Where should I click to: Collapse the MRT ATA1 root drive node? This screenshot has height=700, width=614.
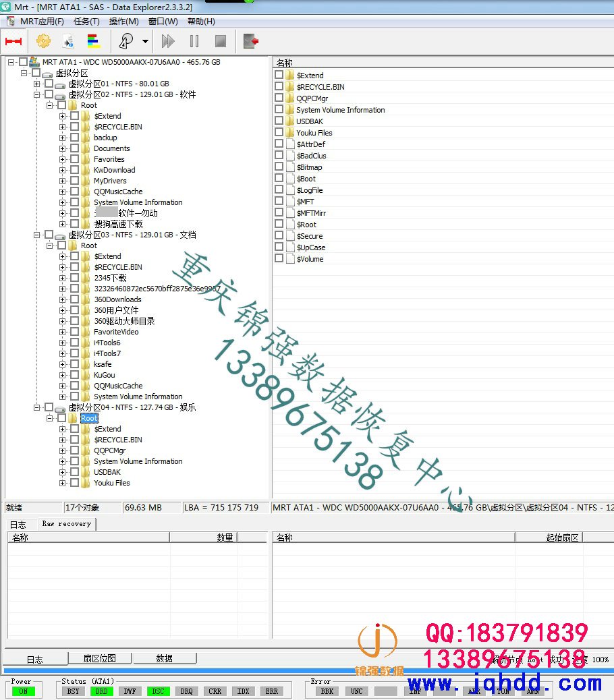coord(11,62)
